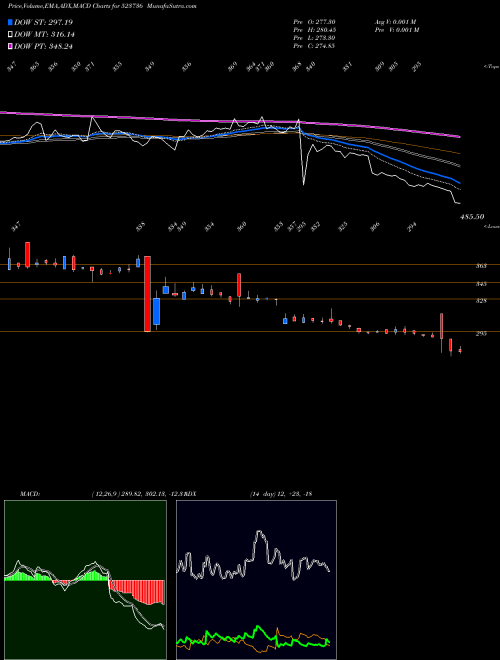Screen dimensions: 500x660
Task: Click the blue DOW ST legend swatch
Action: 10,22
